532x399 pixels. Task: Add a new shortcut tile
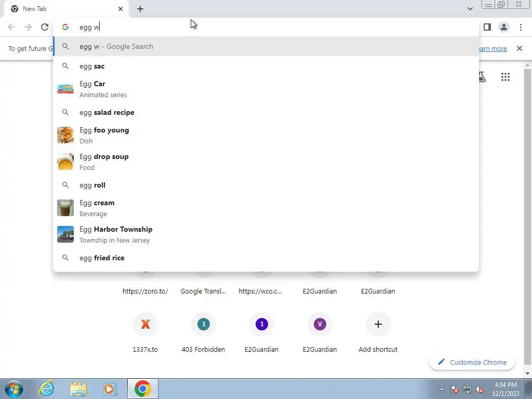point(378,332)
